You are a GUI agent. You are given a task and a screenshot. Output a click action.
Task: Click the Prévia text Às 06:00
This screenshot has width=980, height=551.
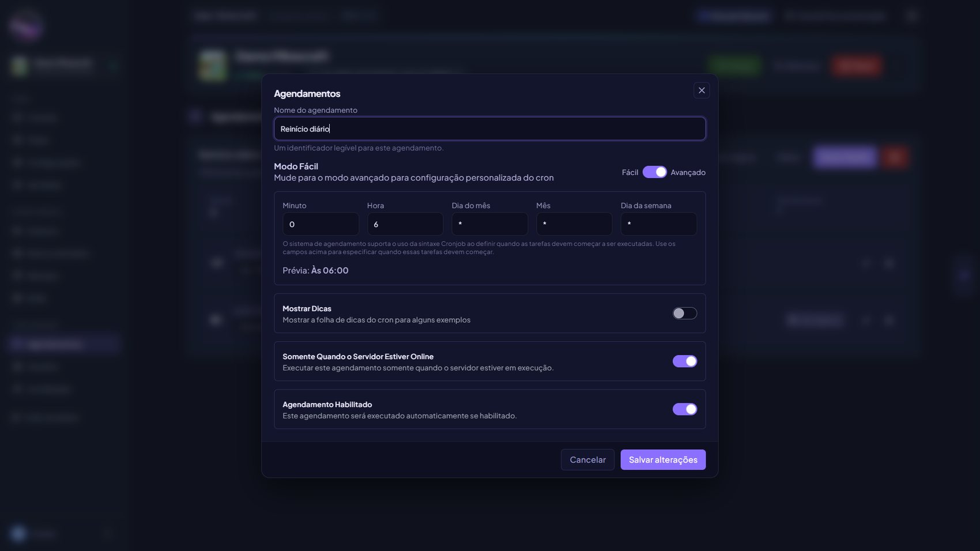330,271
